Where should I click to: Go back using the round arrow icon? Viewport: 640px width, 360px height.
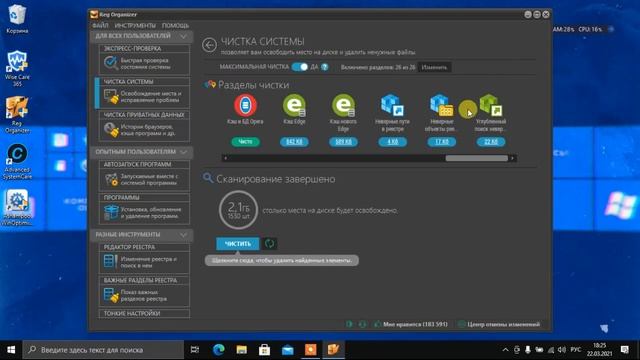coord(209,45)
